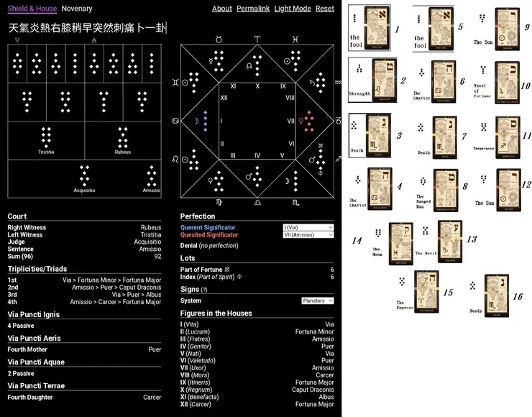
Task: Click the Cancer sign symbol next to house I
Action: [175, 121]
